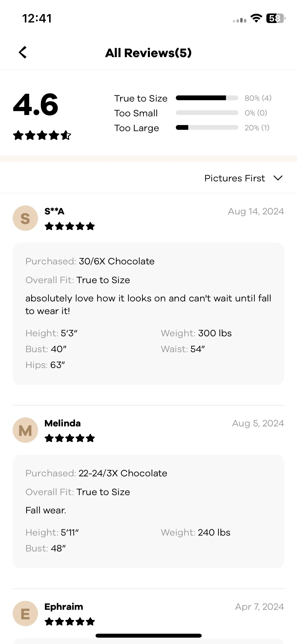The image size is (297, 644).
Task: Tap the back arrow icon
Action: click(x=23, y=52)
